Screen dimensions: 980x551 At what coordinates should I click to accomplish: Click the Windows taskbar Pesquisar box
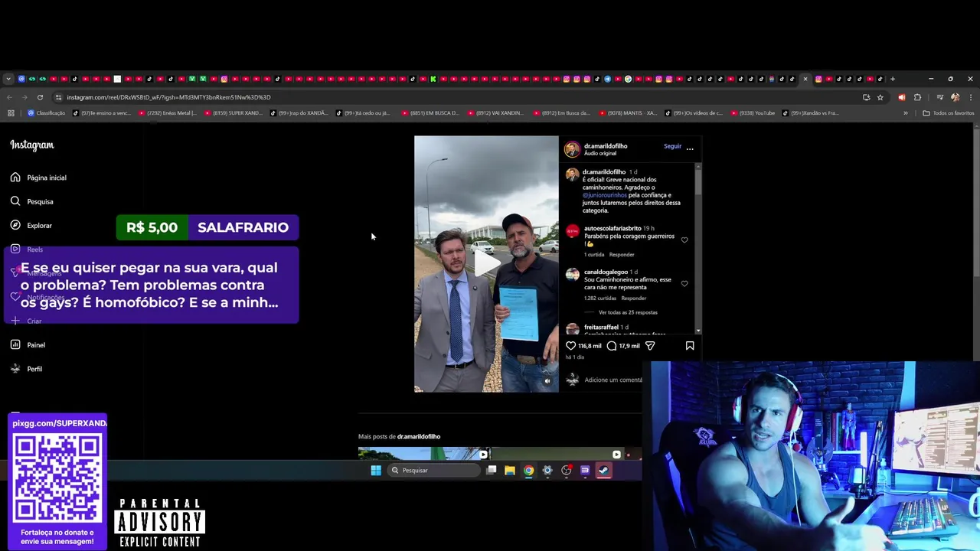click(433, 471)
